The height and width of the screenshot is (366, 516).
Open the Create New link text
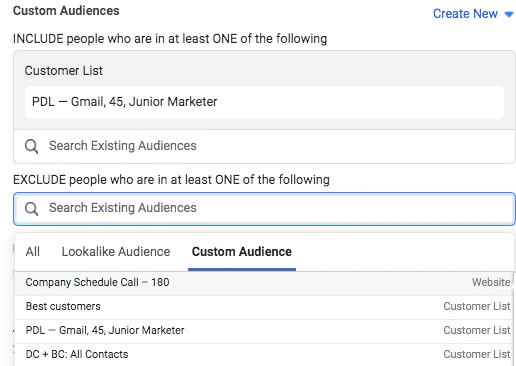465,14
